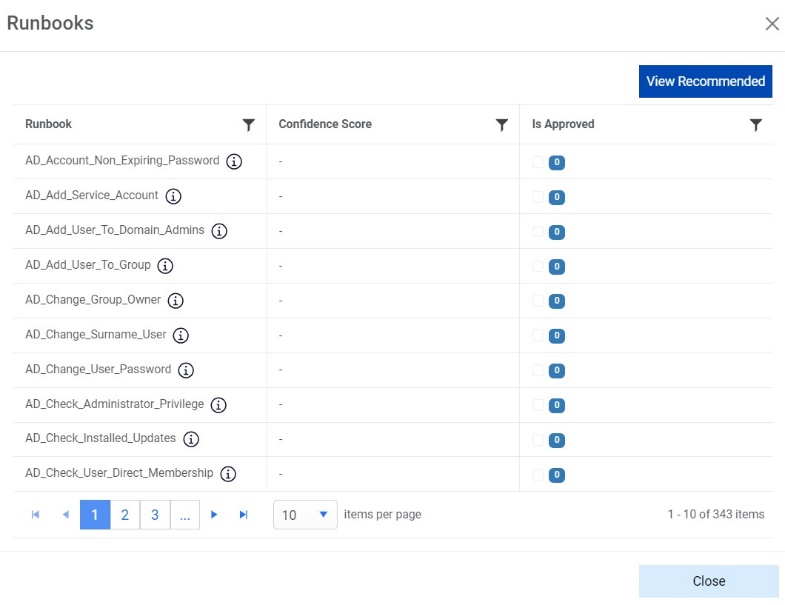The width and height of the screenshot is (785, 605).
Task: Click info icon beside AD_Account_Non_Expiring_Password
Action: [234, 161]
